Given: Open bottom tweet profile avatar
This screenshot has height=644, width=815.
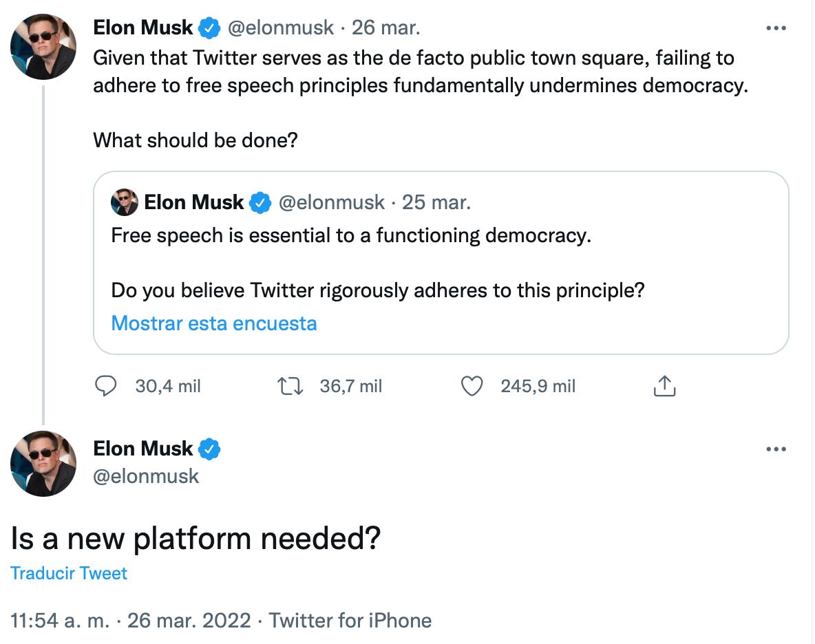Looking at the screenshot, I should [x=43, y=463].
